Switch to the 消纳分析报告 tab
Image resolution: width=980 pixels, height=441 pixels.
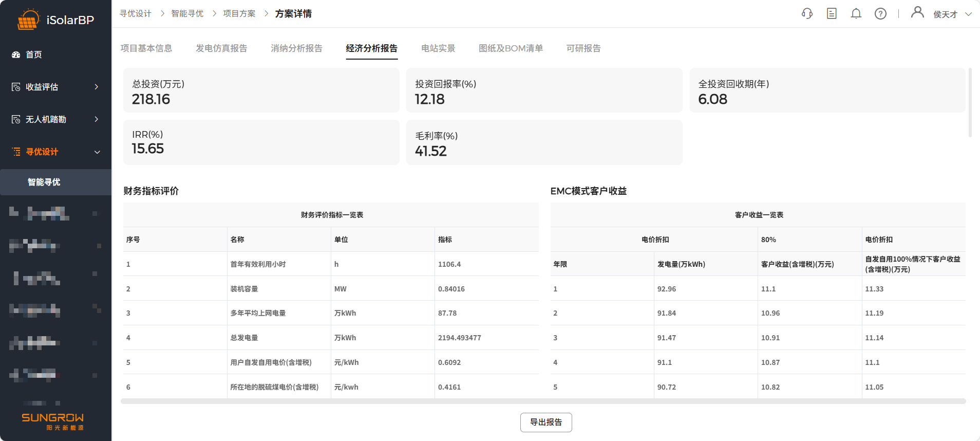296,48
